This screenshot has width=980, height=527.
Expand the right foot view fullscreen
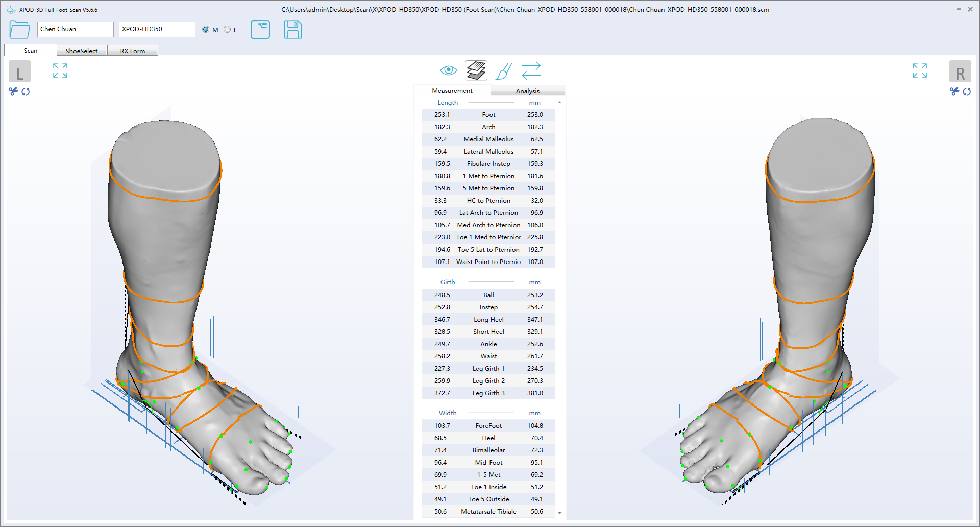(920, 70)
